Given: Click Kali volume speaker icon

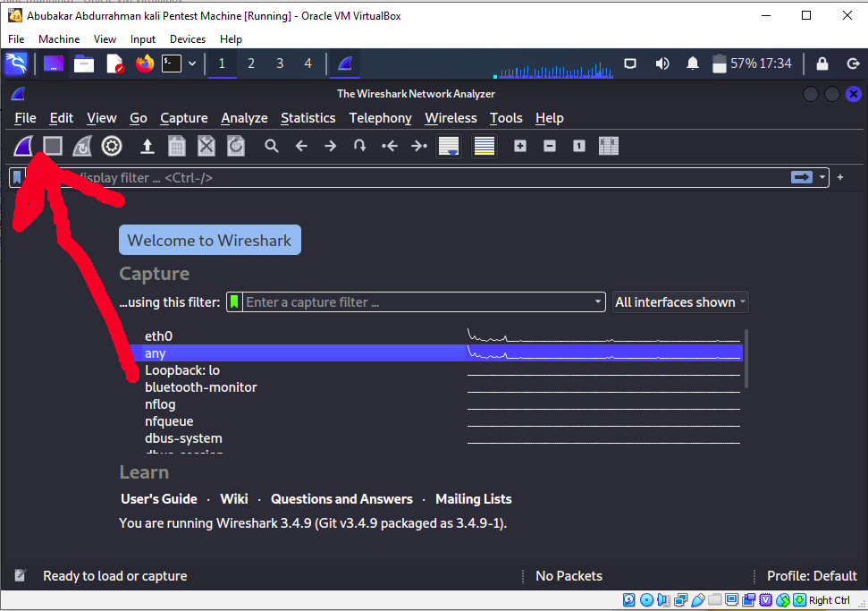Looking at the screenshot, I should pos(662,64).
